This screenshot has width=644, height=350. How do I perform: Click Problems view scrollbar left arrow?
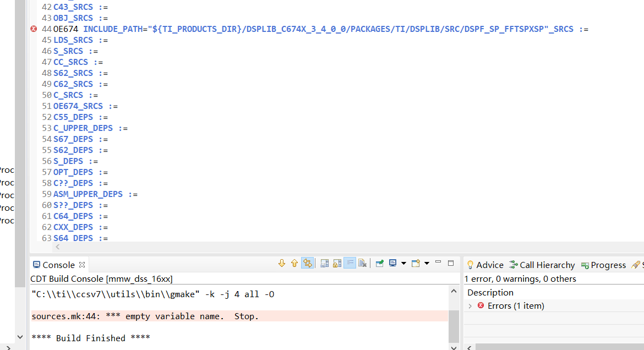(469, 348)
